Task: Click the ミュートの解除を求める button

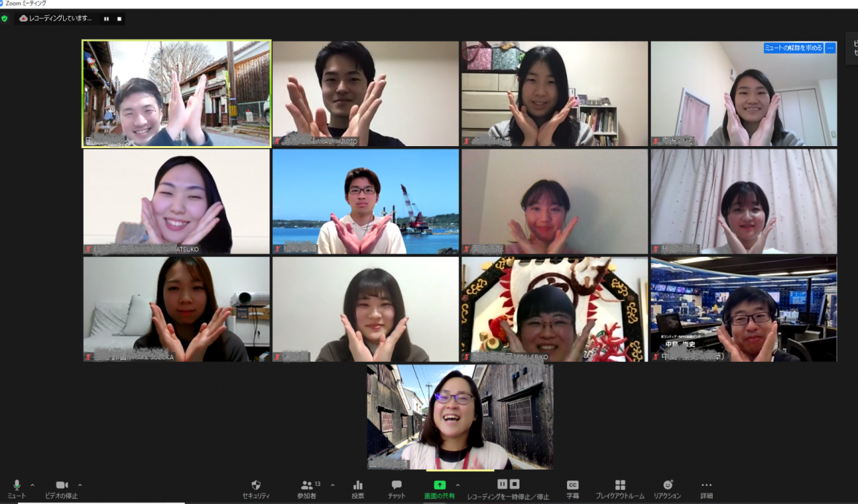Action: [793, 48]
